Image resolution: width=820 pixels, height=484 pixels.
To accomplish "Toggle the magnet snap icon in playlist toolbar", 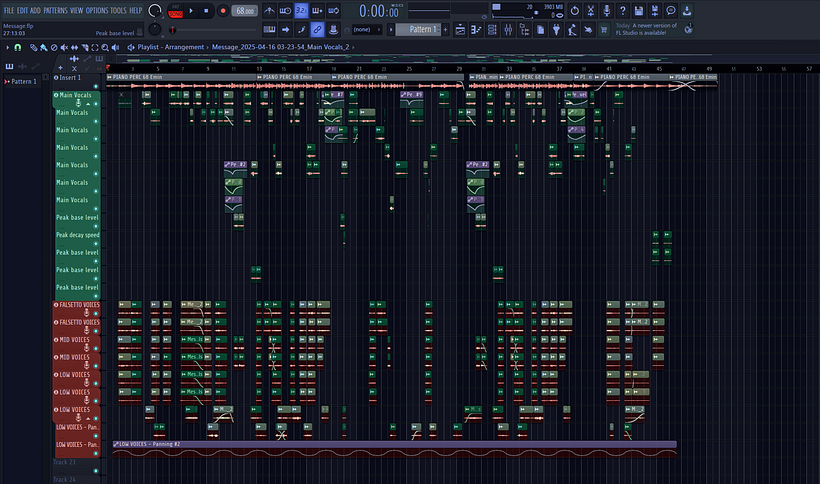I will pyautogui.click(x=18, y=47).
